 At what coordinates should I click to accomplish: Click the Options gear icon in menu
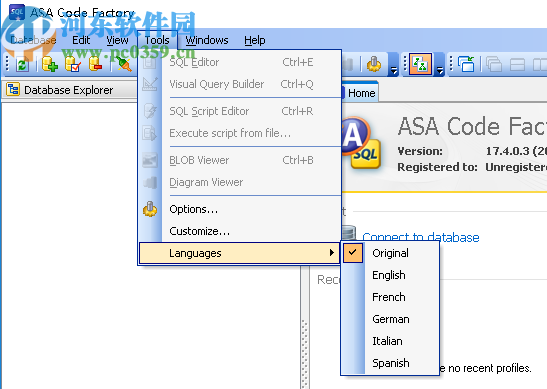tap(150, 209)
